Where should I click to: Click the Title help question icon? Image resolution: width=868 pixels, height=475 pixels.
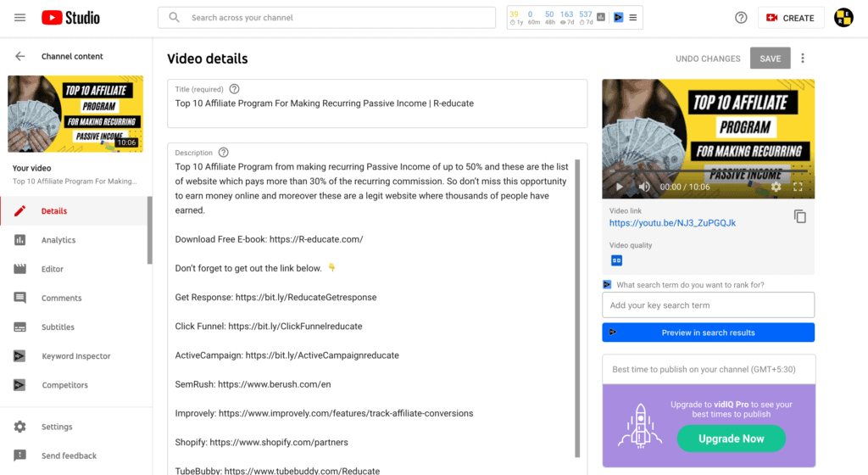234,89
